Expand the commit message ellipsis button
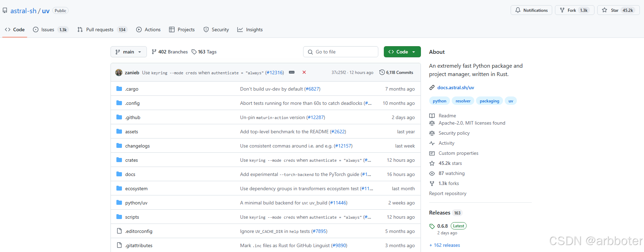 292,72
